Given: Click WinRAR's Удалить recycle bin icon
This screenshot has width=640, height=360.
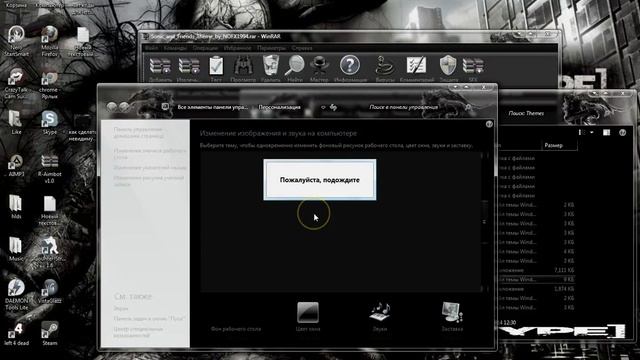Looking at the screenshot, I should [270, 66].
